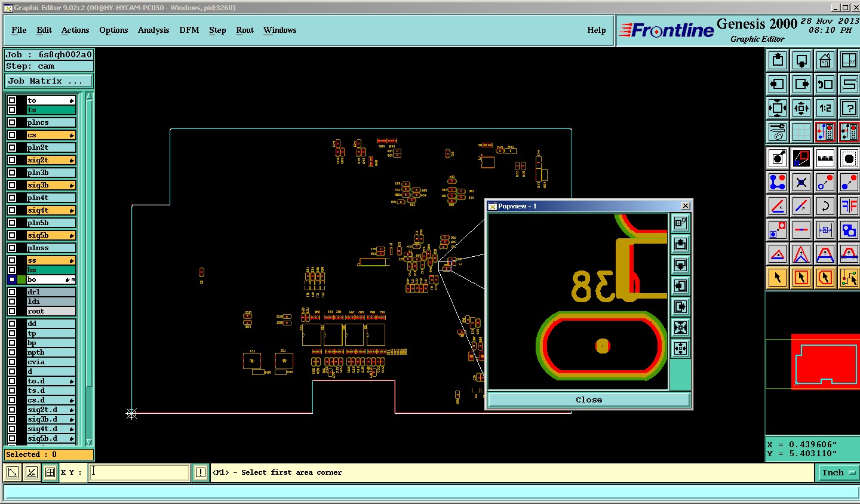860x504 pixels.
Task: Open the Step menu
Action: click(x=217, y=30)
